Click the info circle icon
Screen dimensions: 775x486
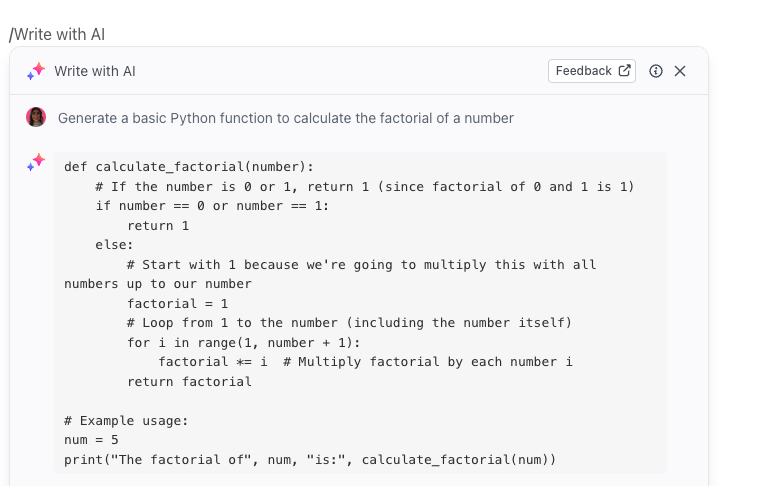[x=656, y=71]
